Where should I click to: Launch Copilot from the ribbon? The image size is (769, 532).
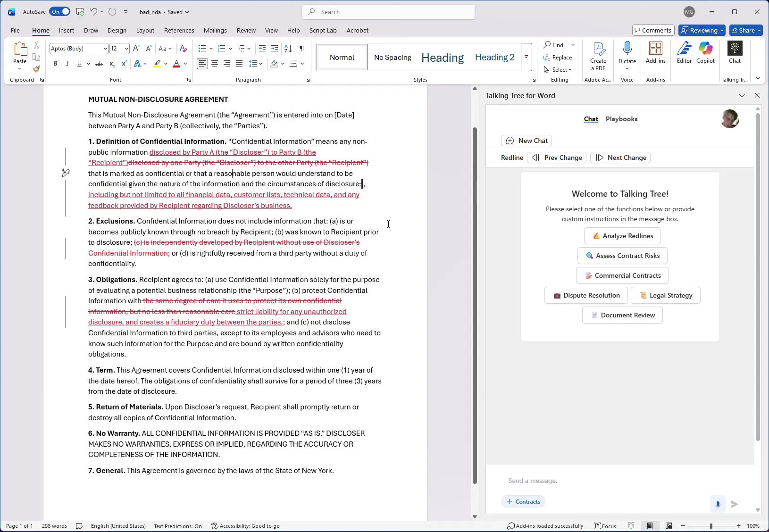coord(706,52)
